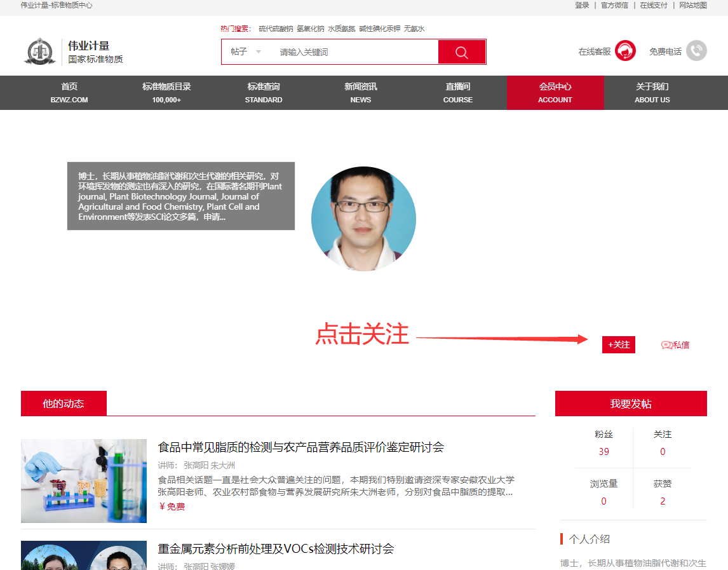Open 标准物质目录 navigation item
728x570 pixels.
click(x=166, y=93)
